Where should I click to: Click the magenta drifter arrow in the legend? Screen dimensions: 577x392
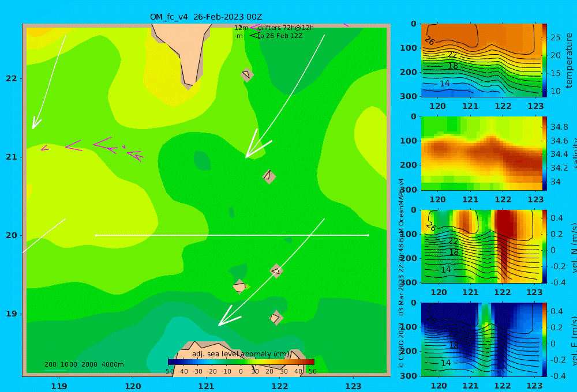[x=254, y=28]
